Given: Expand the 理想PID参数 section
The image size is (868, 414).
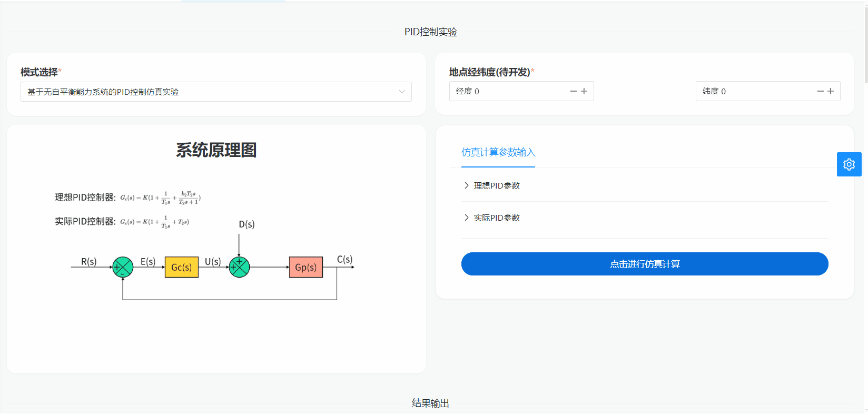Looking at the screenshot, I should point(496,185).
